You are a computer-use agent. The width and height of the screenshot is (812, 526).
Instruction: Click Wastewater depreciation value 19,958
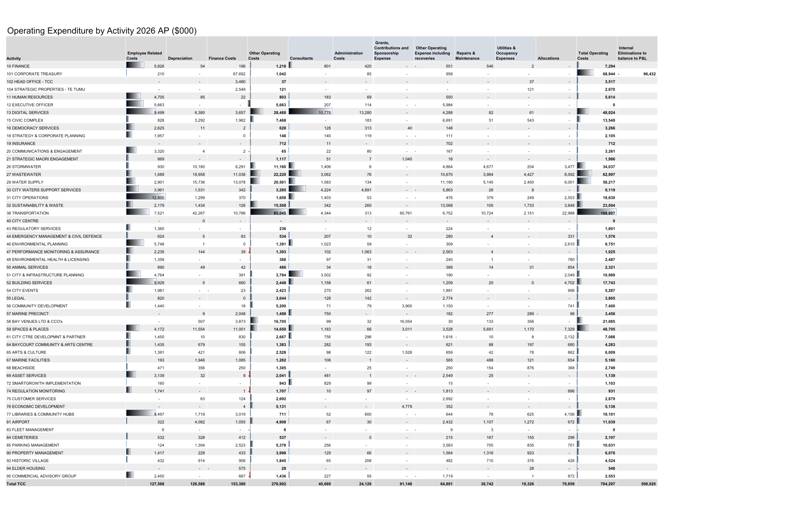pyautogui.click(x=199, y=175)
